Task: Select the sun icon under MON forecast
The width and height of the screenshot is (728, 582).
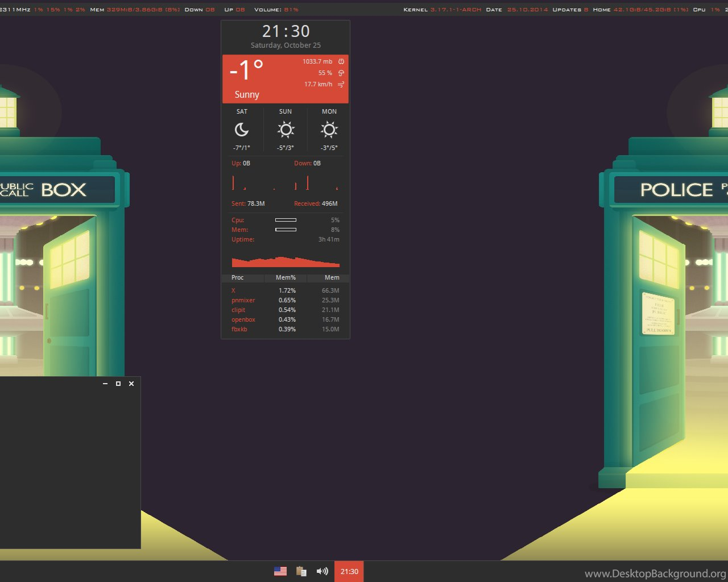Action: [329, 130]
